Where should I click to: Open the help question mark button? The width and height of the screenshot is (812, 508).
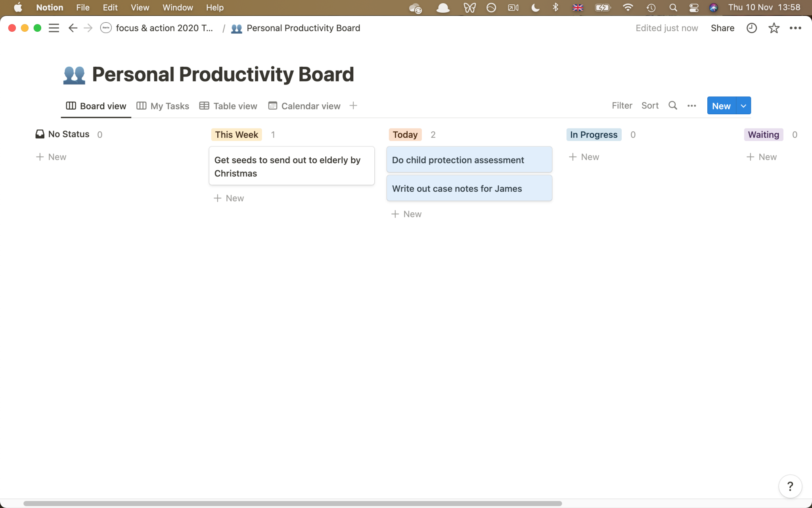coord(790,486)
